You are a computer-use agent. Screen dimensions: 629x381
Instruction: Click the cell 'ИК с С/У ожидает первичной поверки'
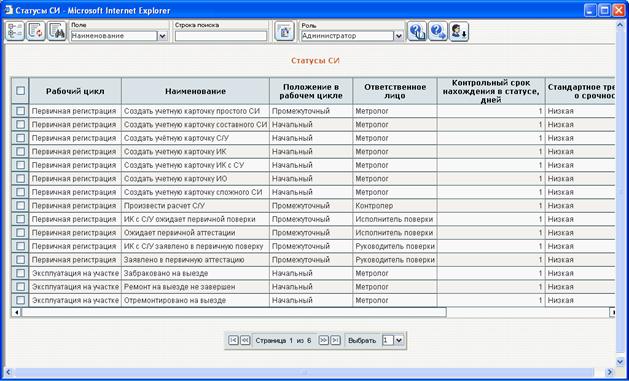[x=195, y=219]
